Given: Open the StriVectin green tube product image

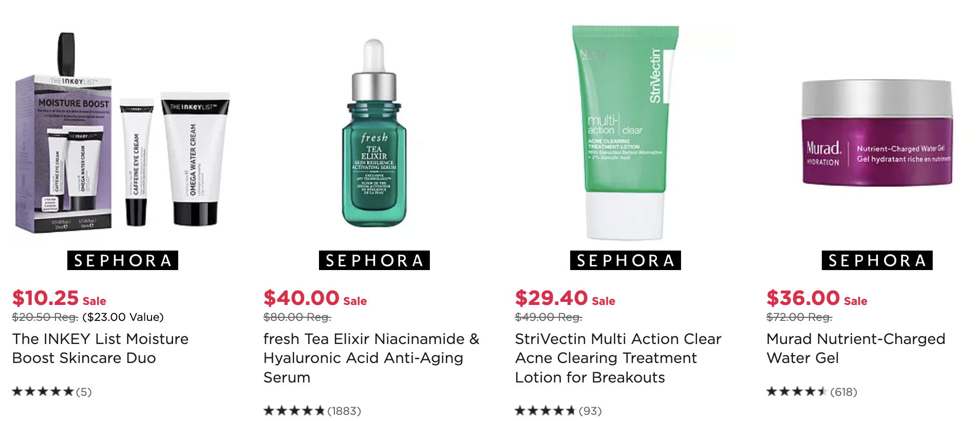Looking at the screenshot, I should coord(625,132).
